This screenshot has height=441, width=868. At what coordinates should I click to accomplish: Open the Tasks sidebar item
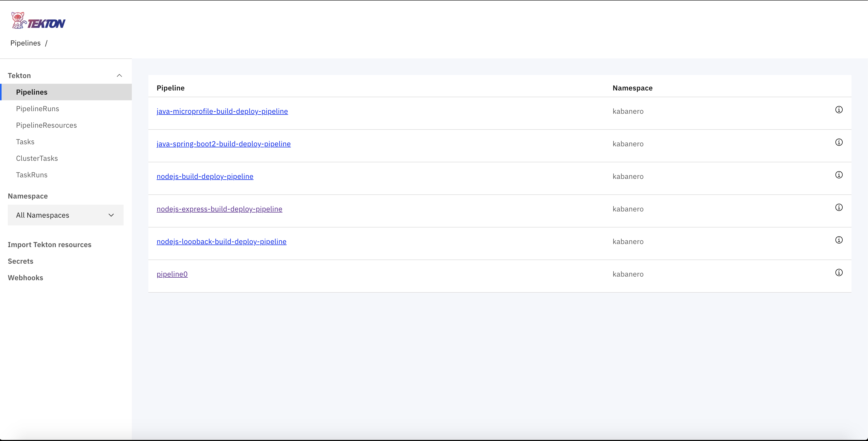pyautogui.click(x=25, y=141)
